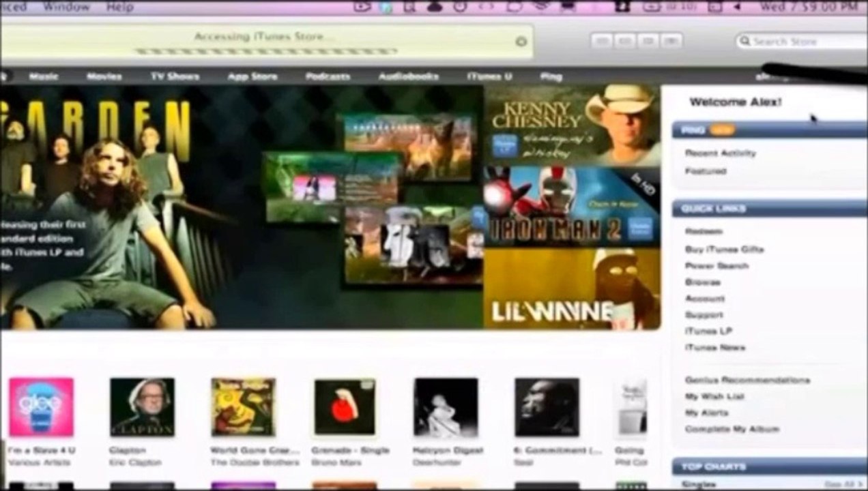This screenshot has width=868, height=491.
Task: Switch to grid view button
Action: pos(648,41)
